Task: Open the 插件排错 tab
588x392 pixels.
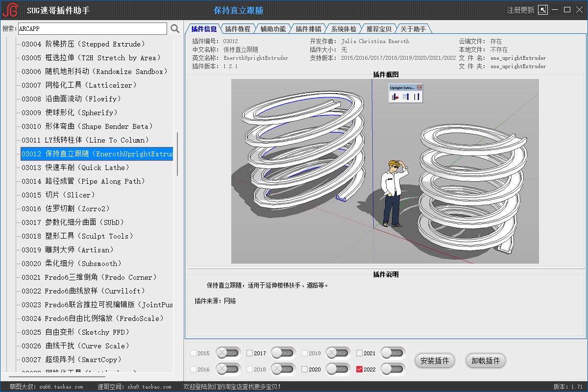Action: pyautogui.click(x=309, y=29)
